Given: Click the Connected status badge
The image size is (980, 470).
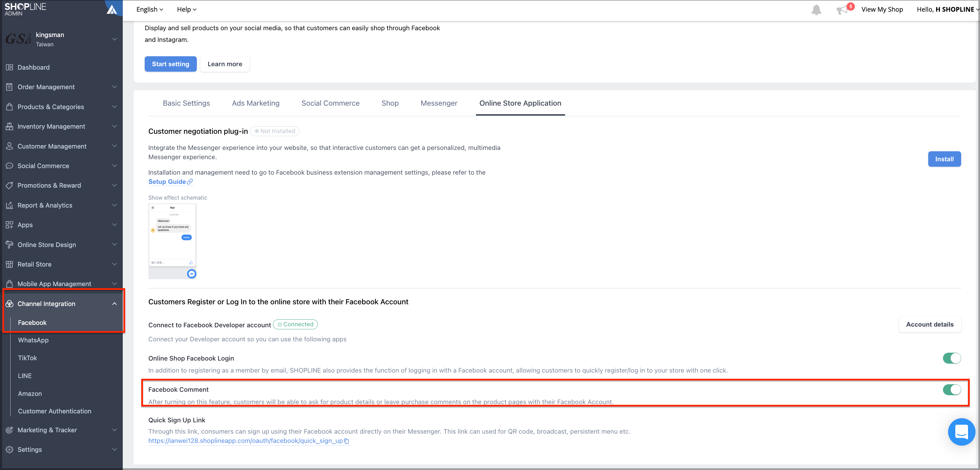Looking at the screenshot, I should [x=295, y=324].
